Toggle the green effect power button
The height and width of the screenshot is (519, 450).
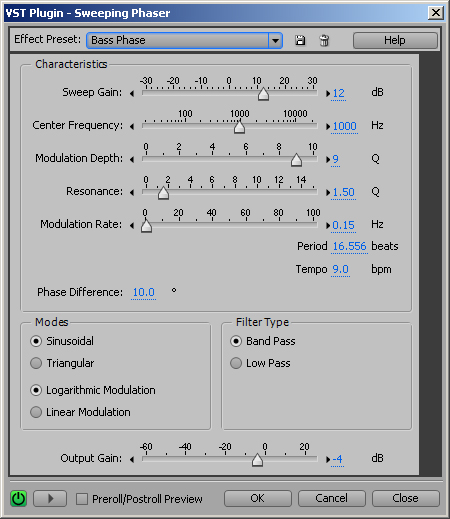click(x=18, y=499)
